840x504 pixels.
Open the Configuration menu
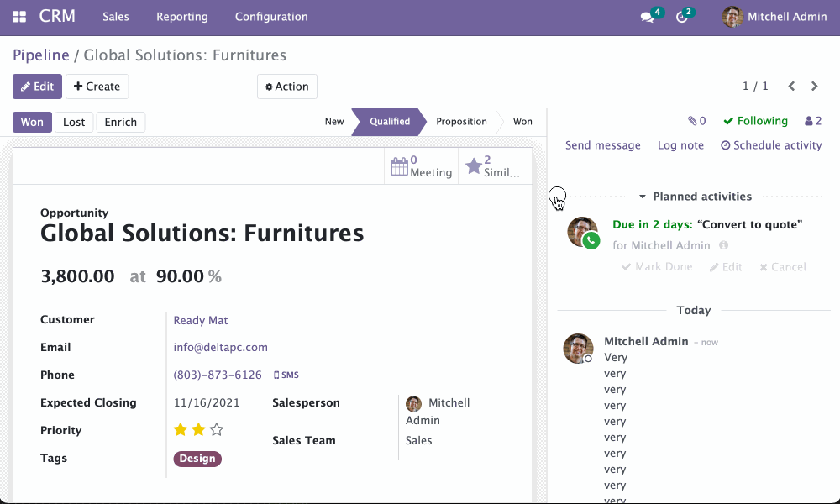tap(270, 16)
